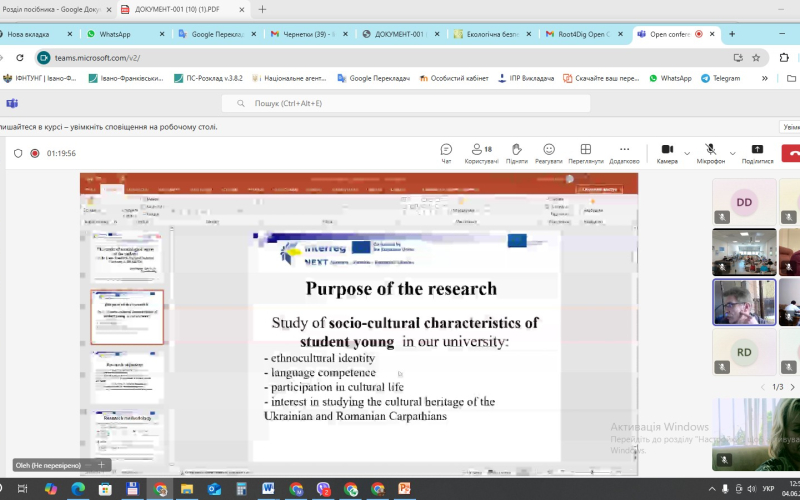This screenshot has height=500, width=800.
Task: Select the classroom video tile
Action: coord(744,252)
